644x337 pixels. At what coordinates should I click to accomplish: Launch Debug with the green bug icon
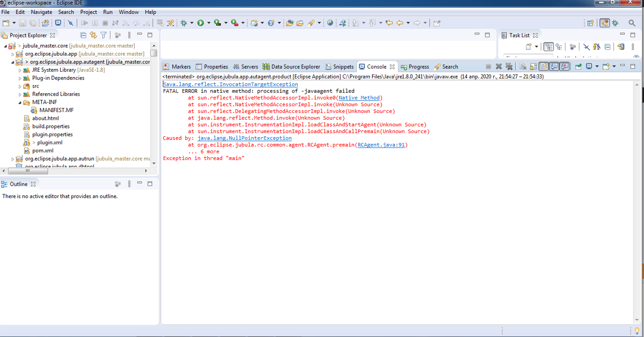coord(184,23)
